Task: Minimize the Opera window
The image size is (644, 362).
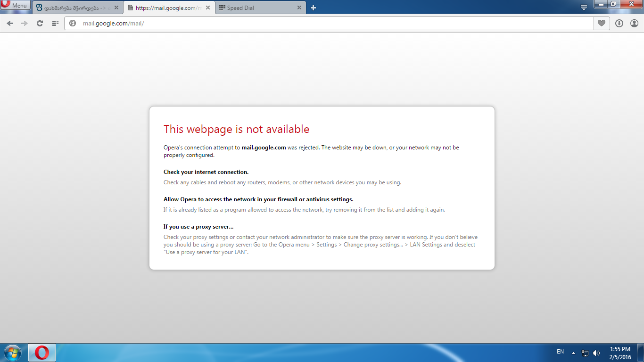Action: coord(601,4)
